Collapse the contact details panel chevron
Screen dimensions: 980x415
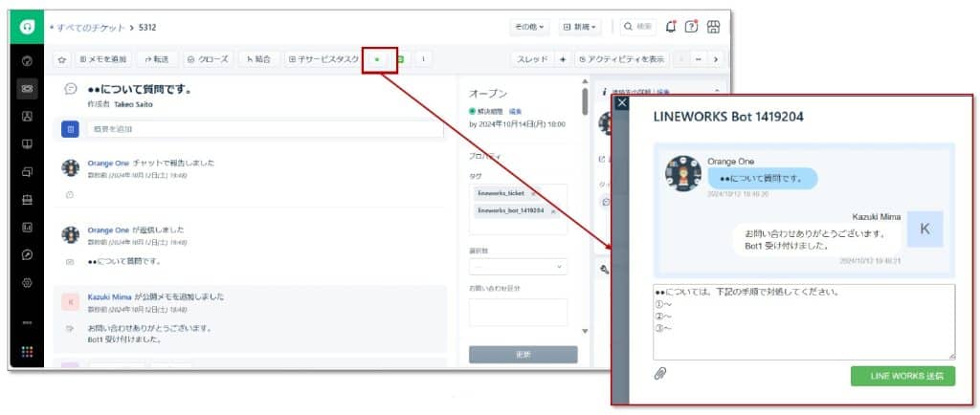point(716,92)
